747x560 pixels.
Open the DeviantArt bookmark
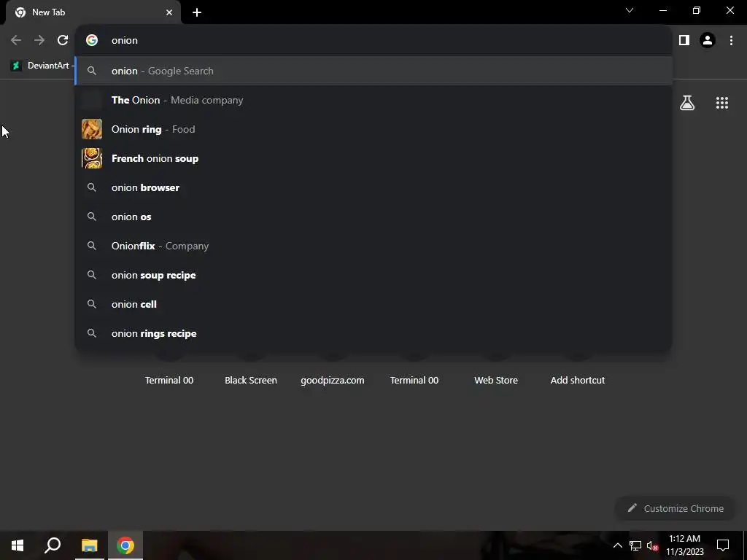click(x=42, y=66)
